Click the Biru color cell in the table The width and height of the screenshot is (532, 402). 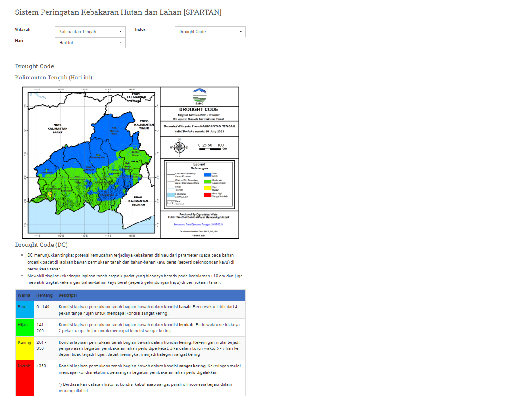click(25, 310)
